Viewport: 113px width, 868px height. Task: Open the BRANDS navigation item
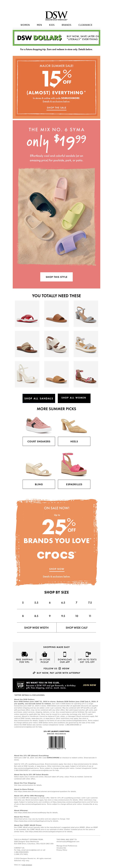point(66,25)
